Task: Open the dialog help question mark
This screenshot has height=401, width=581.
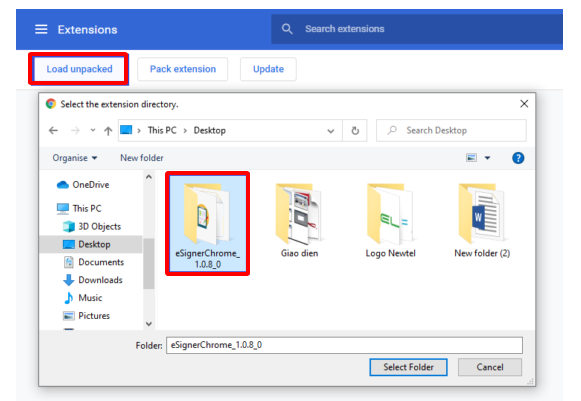Action: pyautogui.click(x=518, y=158)
